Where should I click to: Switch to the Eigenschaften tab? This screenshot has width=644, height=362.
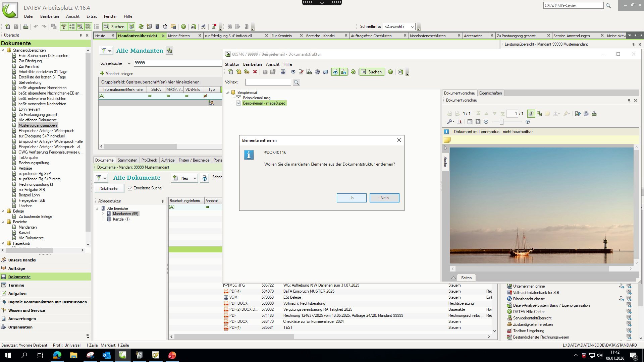point(490,93)
